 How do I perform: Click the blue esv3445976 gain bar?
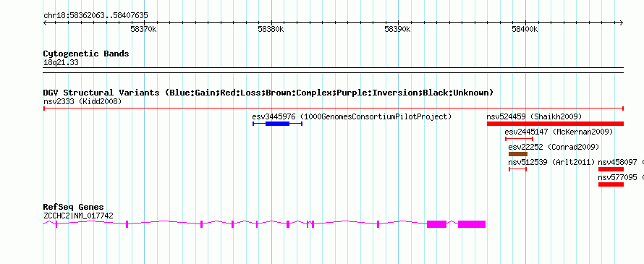tap(278, 124)
